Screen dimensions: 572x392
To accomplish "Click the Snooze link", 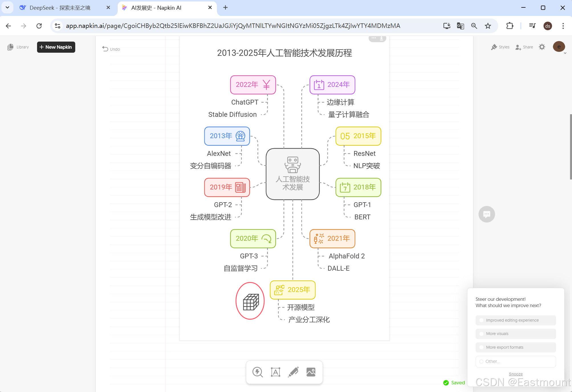I will click(x=516, y=374).
